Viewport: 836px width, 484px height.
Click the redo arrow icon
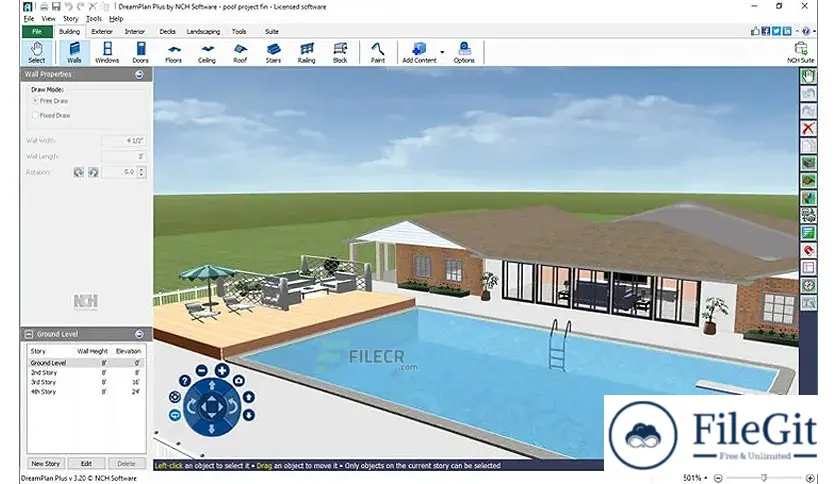81,6
